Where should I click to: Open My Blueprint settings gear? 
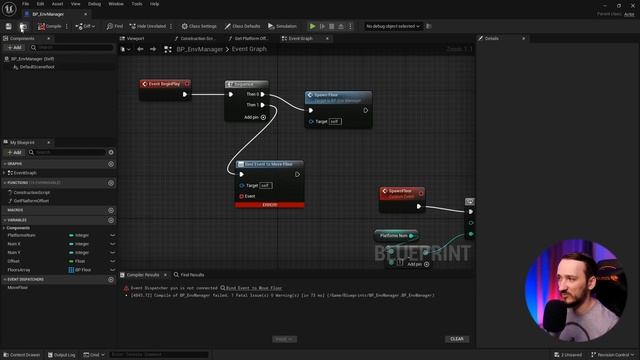point(111,152)
